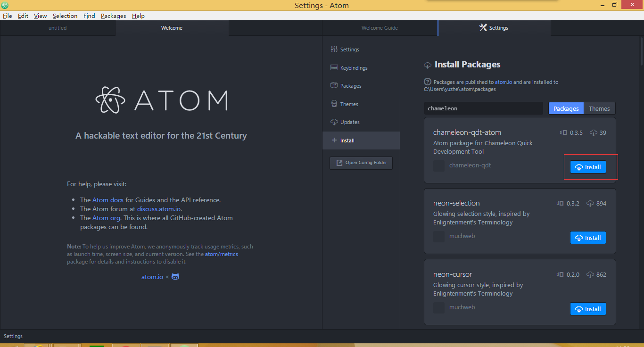Open the View menu
Viewport: 644px width, 347px height.
40,16
